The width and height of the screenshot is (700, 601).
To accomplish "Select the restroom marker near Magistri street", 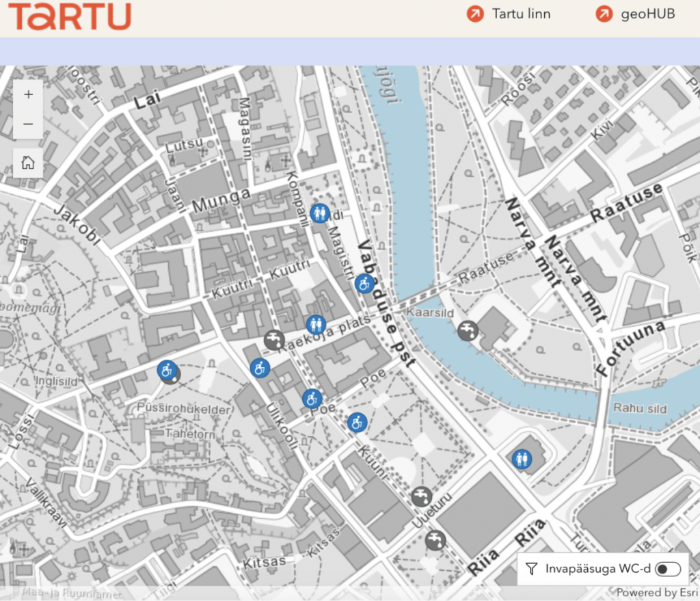I will pyautogui.click(x=319, y=213).
